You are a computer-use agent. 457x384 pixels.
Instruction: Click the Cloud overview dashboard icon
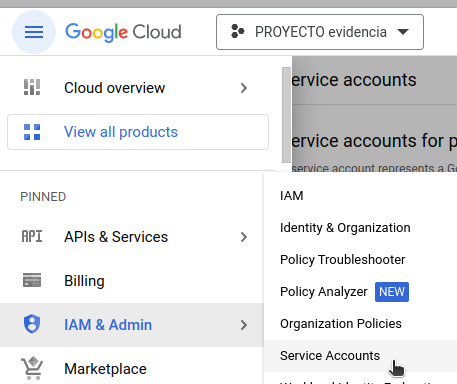(x=32, y=88)
